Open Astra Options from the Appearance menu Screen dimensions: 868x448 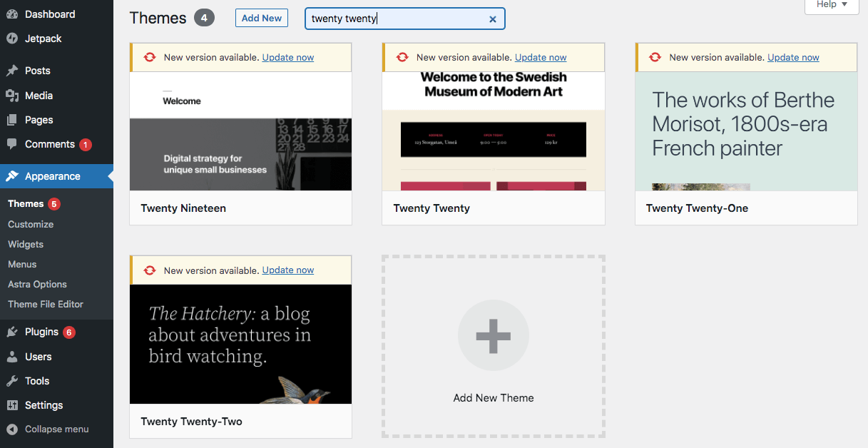coord(36,284)
